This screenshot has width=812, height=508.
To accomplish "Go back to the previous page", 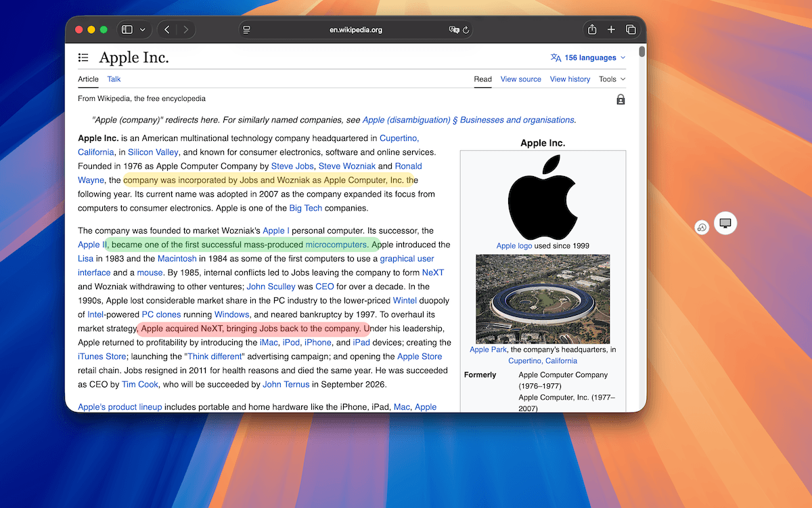I will [x=166, y=30].
